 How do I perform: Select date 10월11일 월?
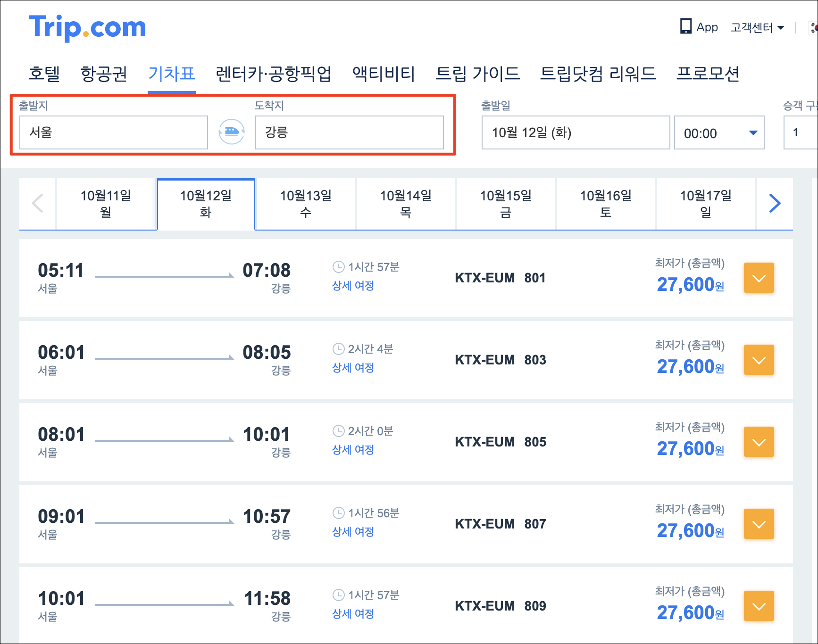(106, 204)
